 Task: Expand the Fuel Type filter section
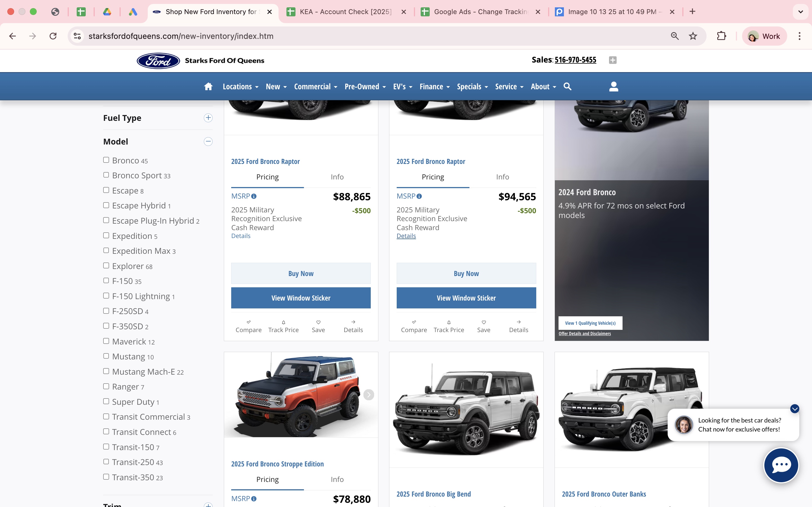(208, 118)
